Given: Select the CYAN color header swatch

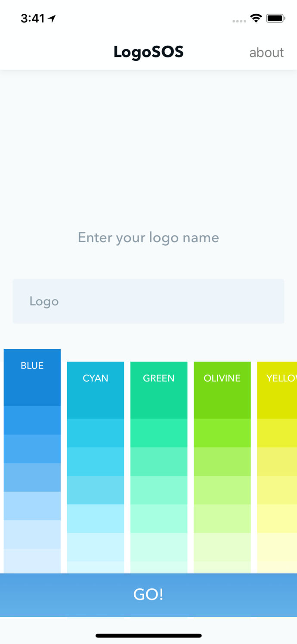Looking at the screenshot, I should (x=96, y=390).
